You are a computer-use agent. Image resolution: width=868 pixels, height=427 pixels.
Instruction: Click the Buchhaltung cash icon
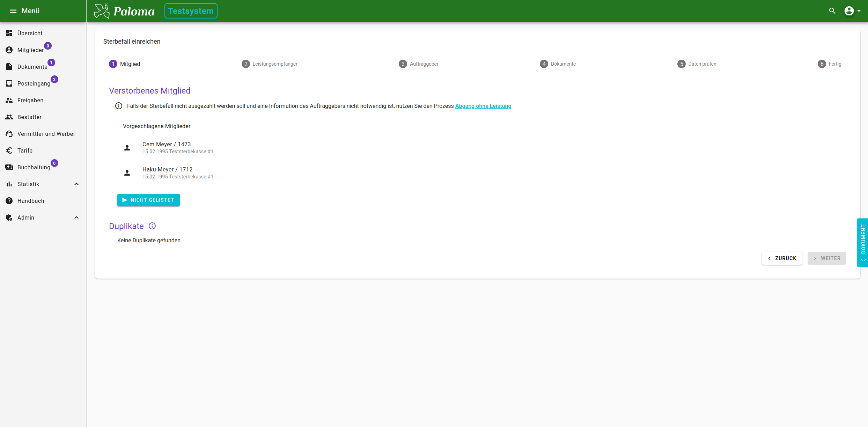click(9, 167)
